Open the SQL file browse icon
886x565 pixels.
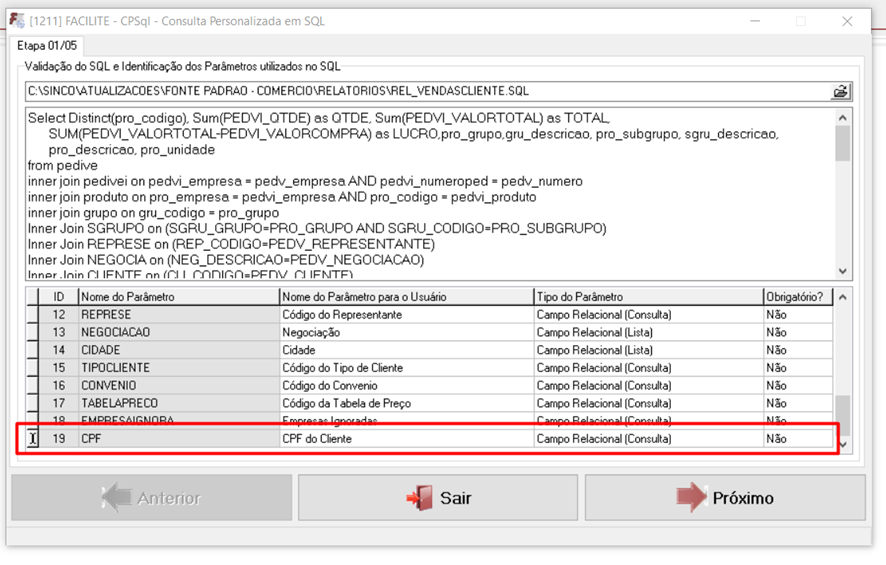tap(841, 91)
